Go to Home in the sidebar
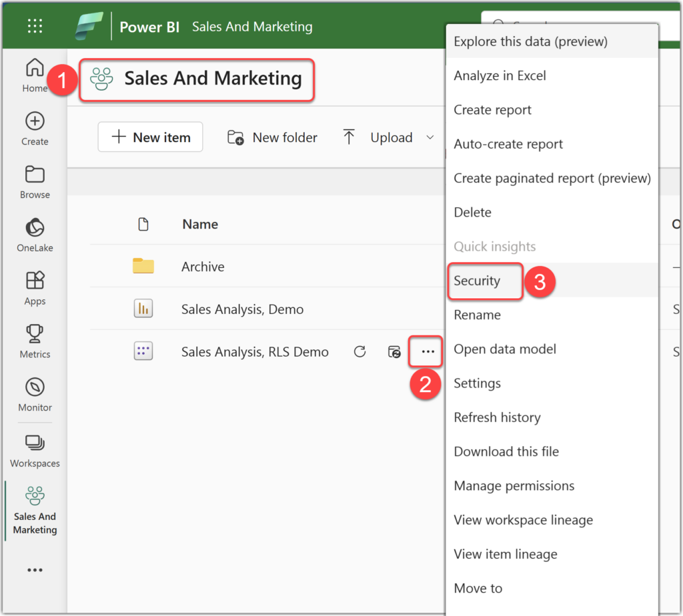This screenshot has width=683, height=616. click(x=35, y=75)
